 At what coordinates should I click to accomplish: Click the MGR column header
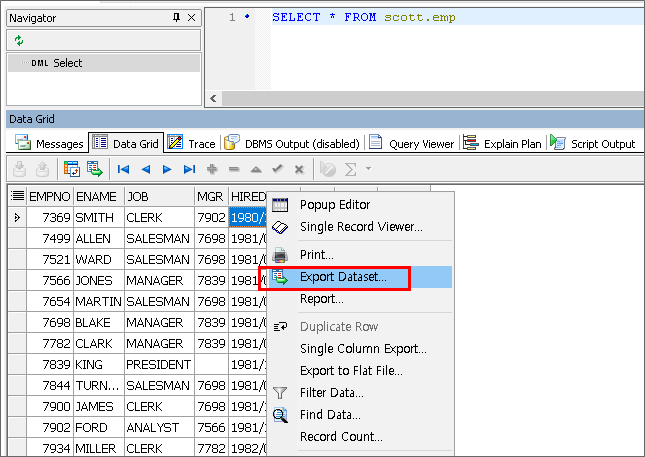click(x=211, y=196)
